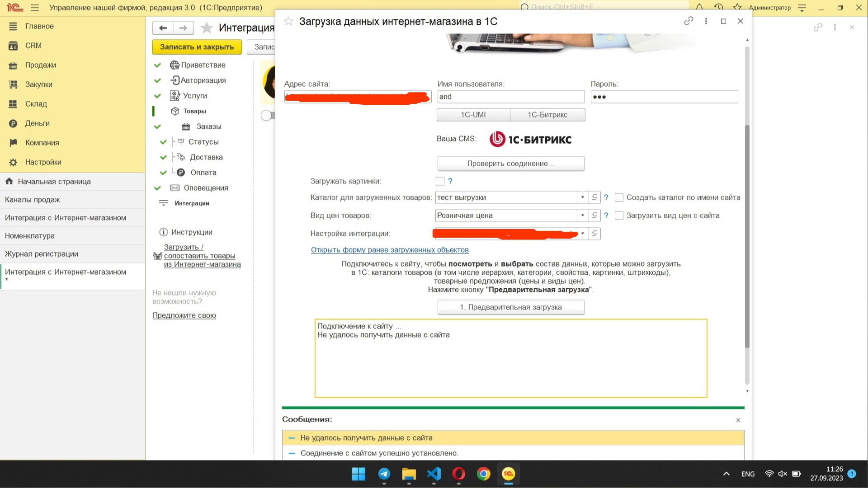Click Записать и закрыть button

click(x=197, y=47)
